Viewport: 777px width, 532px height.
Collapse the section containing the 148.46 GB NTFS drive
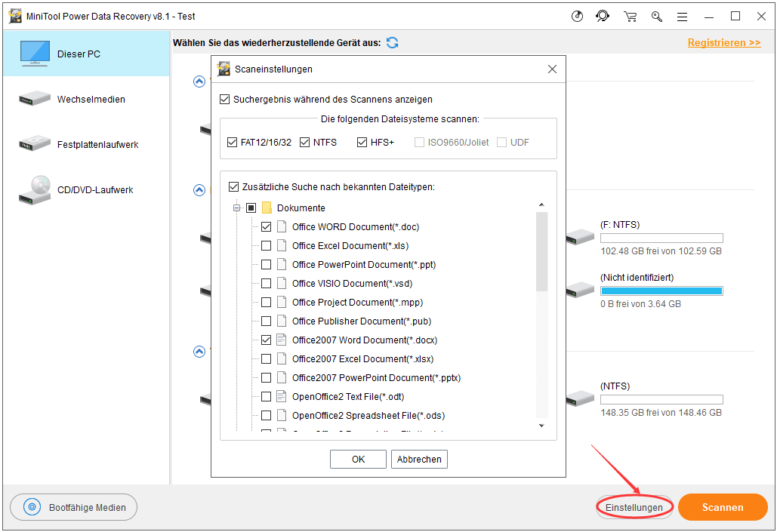(199, 351)
